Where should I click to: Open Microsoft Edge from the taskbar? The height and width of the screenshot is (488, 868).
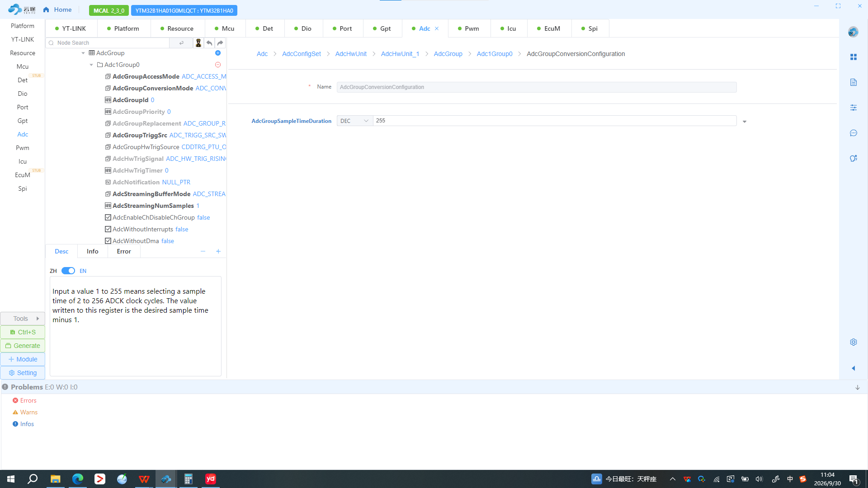coord(78,479)
